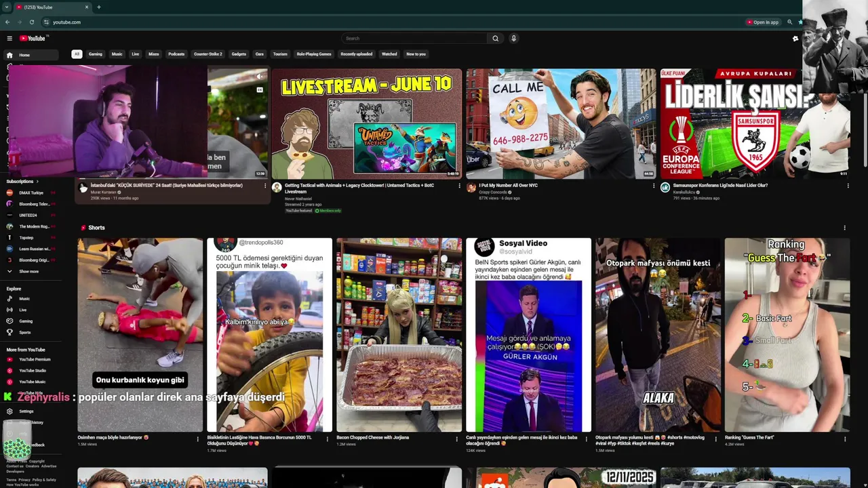Click the search magnifier button
This screenshot has height=488, width=868.
pyautogui.click(x=495, y=38)
